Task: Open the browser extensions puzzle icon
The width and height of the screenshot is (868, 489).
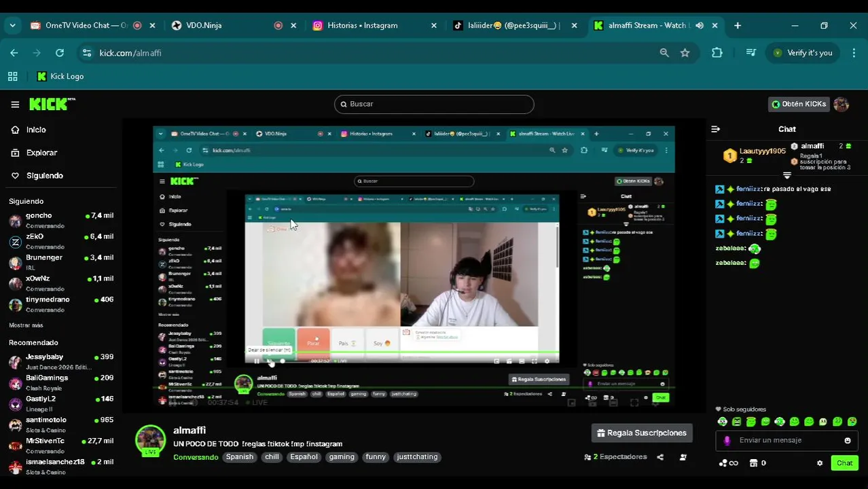Action: pyautogui.click(x=717, y=52)
